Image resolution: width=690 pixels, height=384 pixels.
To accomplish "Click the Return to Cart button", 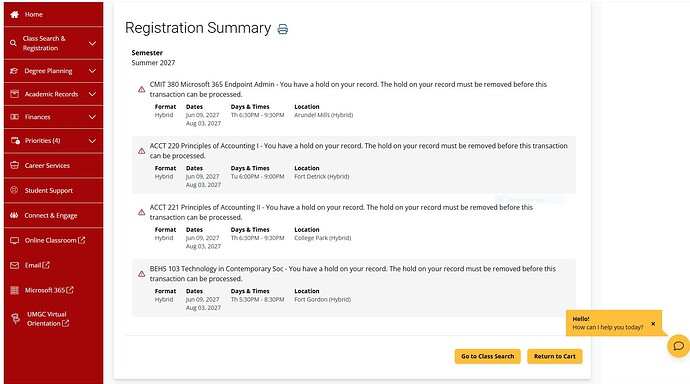I will [x=554, y=356].
